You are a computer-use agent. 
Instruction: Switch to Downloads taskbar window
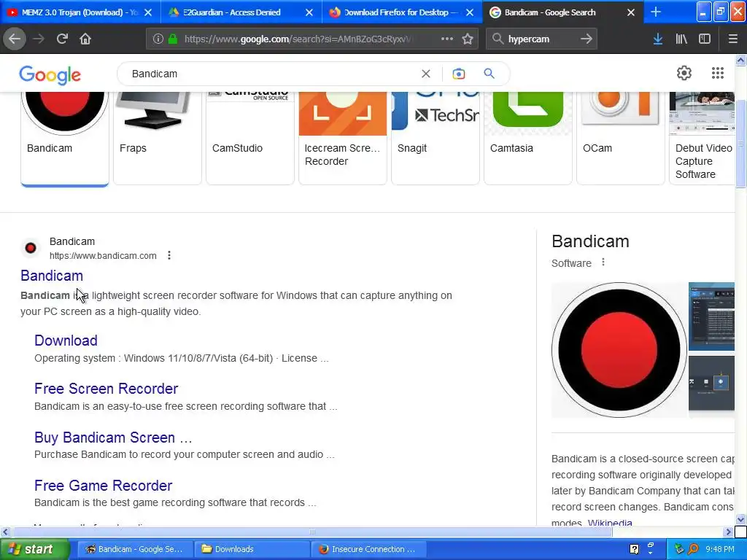coord(252,549)
